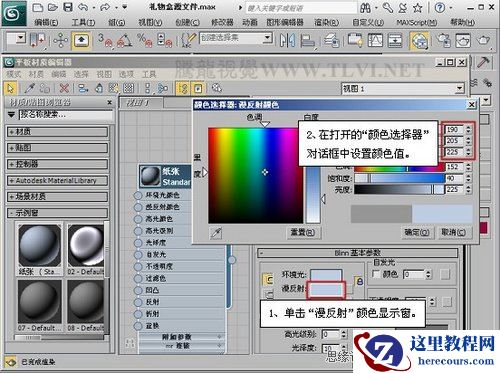The image size is (500, 373).
Task: Expand the Autodesk Material Library group
Action: point(57,181)
